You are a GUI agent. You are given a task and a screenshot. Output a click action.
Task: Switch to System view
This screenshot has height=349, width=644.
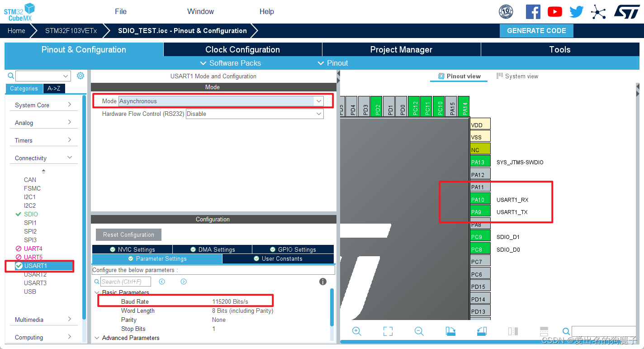(x=517, y=76)
